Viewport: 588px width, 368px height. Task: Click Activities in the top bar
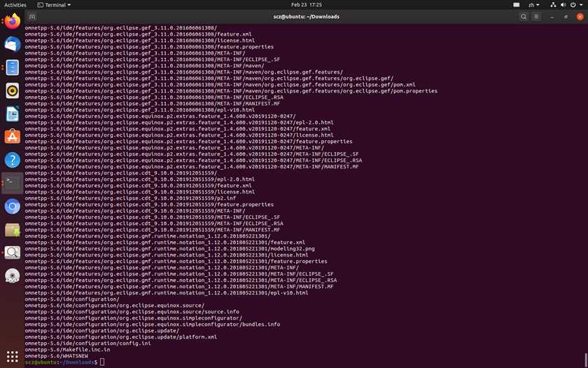pos(15,5)
